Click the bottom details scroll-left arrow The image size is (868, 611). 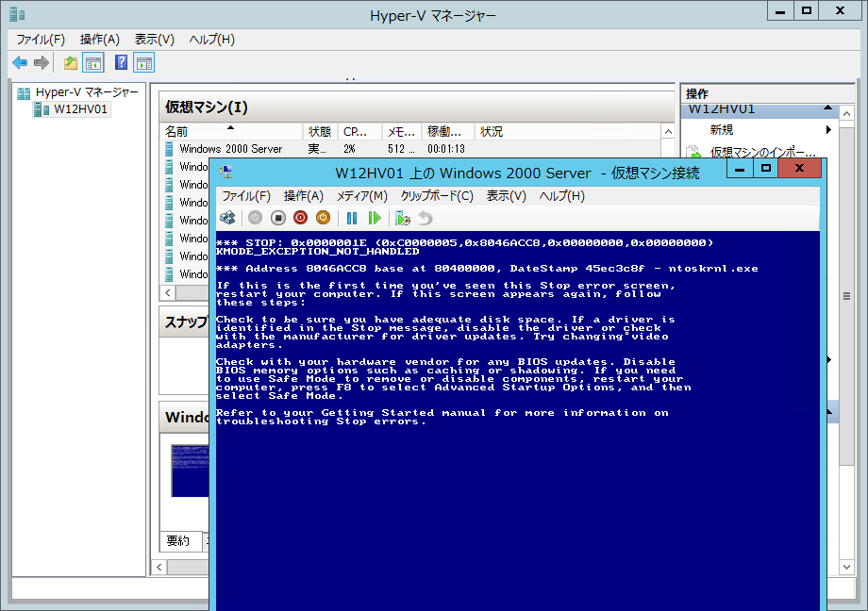pos(159,567)
